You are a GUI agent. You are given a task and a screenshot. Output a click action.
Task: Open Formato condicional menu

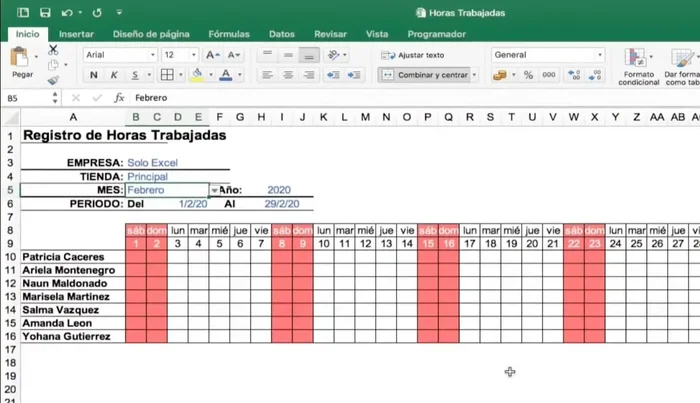[638, 67]
